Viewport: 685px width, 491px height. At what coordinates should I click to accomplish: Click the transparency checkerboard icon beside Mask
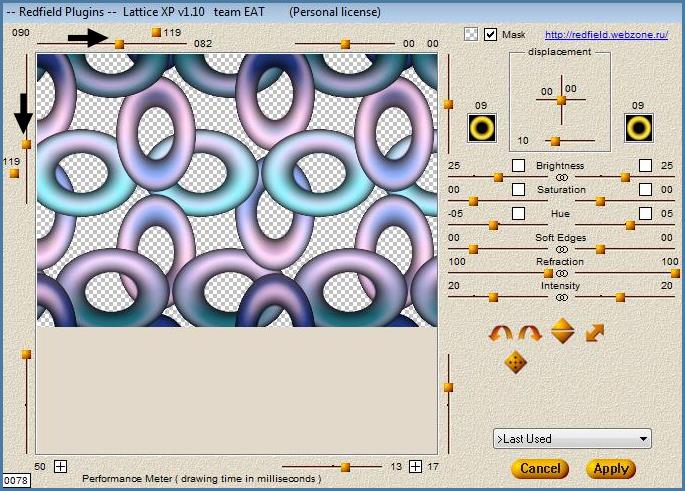pyautogui.click(x=471, y=34)
